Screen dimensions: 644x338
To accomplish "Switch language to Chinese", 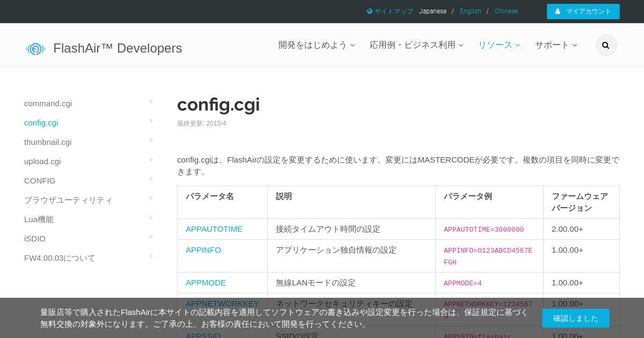I will [506, 11].
